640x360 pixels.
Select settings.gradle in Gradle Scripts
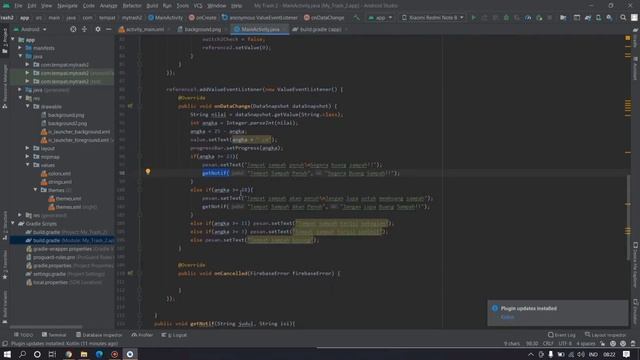tap(49, 274)
